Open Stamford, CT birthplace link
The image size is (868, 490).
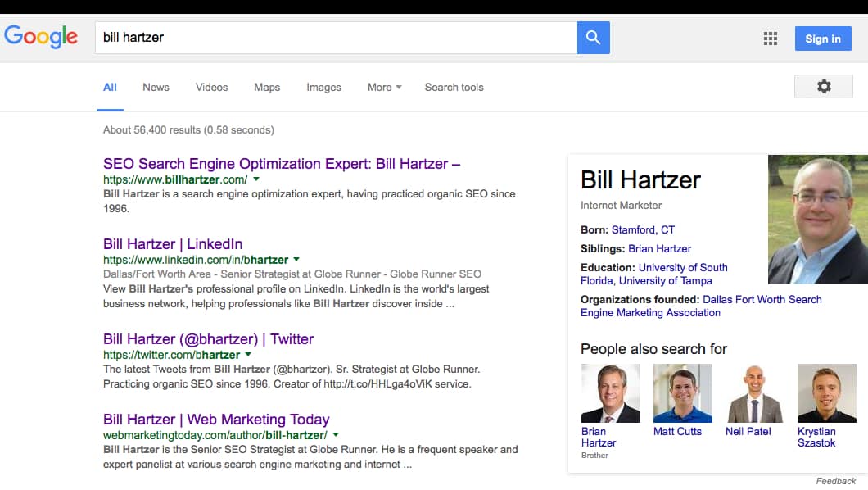pyautogui.click(x=643, y=229)
